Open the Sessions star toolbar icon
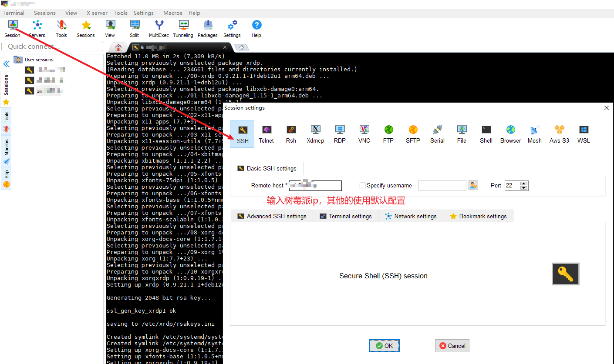Screen dimensions: 614x364 coord(86,29)
